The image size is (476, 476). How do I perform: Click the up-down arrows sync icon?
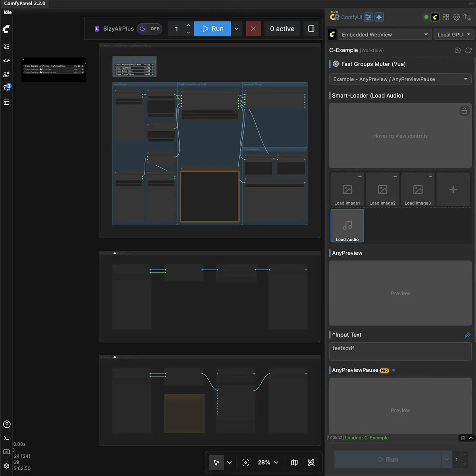(x=467, y=17)
